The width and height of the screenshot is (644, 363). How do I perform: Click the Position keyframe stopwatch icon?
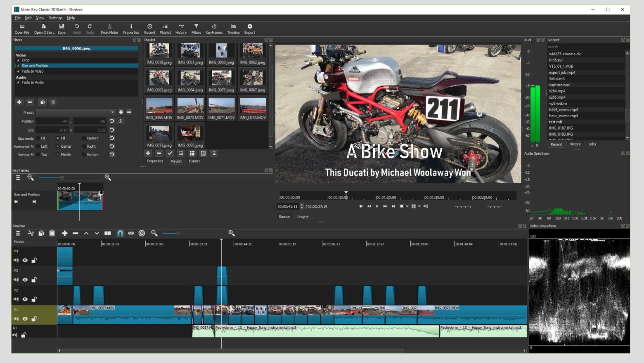point(120,121)
